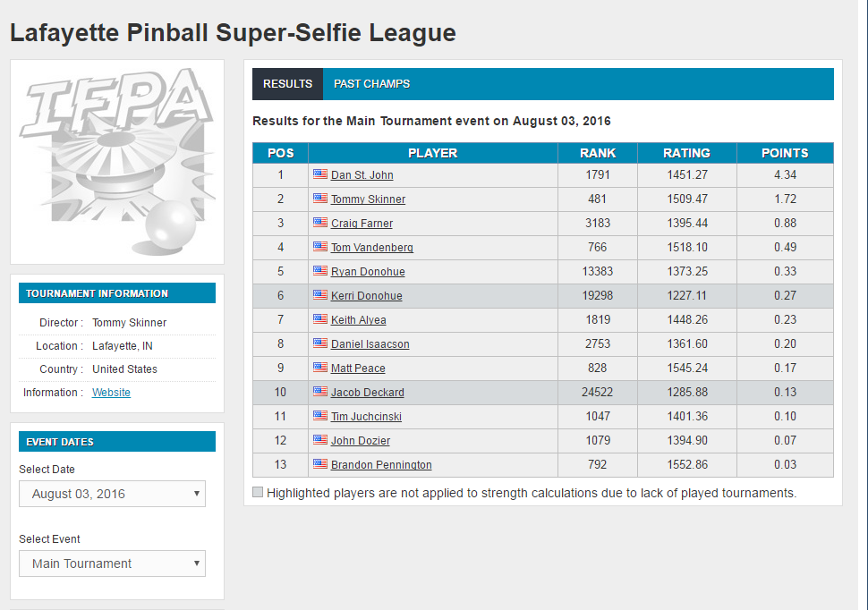The height and width of the screenshot is (610, 868).
Task: Go to John Dozier's profile
Action: (x=361, y=441)
